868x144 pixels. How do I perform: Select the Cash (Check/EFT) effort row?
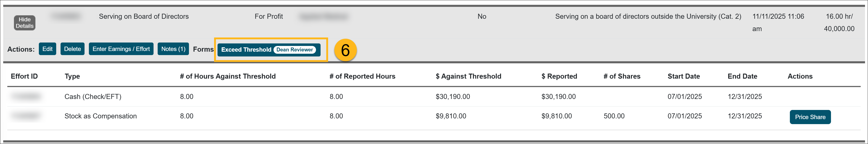coord(93,97)
